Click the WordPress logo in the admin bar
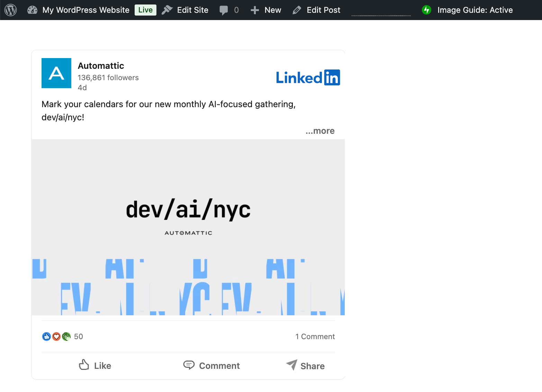Screen dimensions: 542x392 tap(10, 10)
